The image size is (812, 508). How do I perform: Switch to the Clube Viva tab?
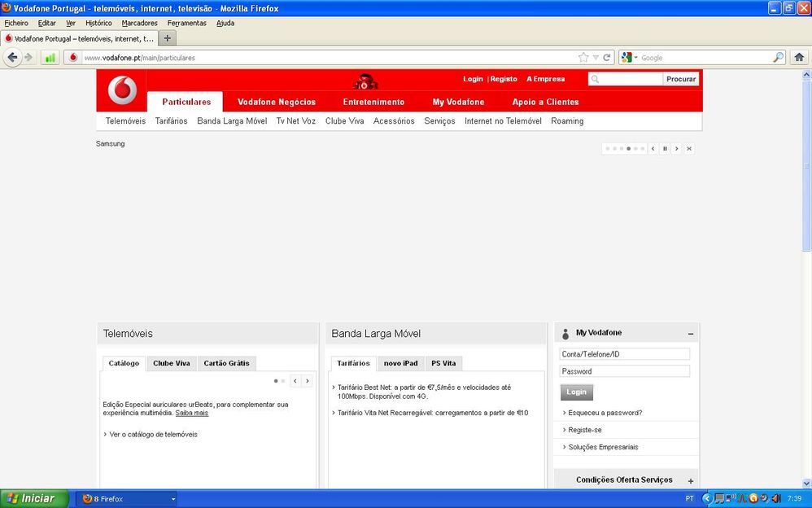point(171,363)
